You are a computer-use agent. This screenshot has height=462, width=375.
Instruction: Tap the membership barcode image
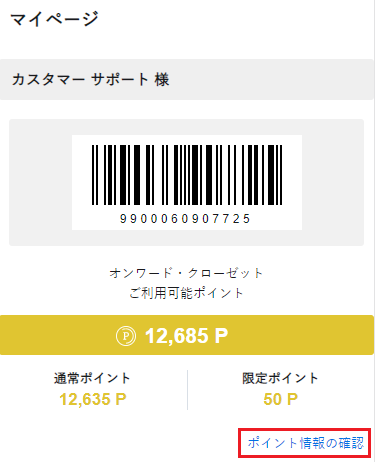(x=187, y=175)
